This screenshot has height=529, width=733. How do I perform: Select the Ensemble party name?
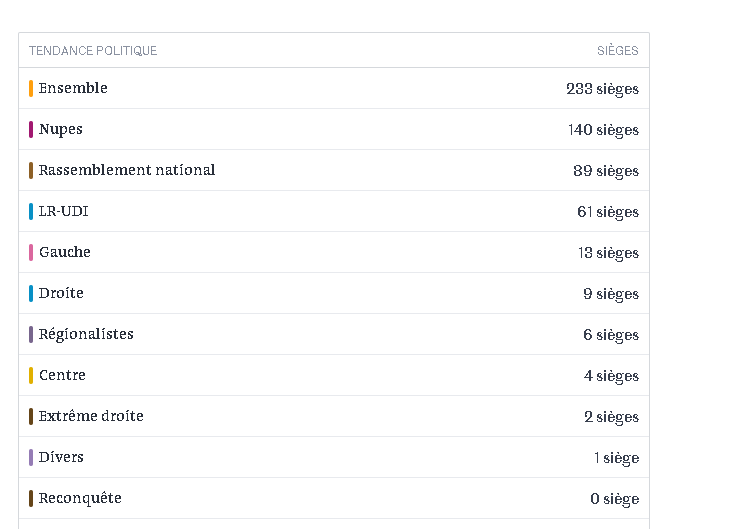click(73, 88)
